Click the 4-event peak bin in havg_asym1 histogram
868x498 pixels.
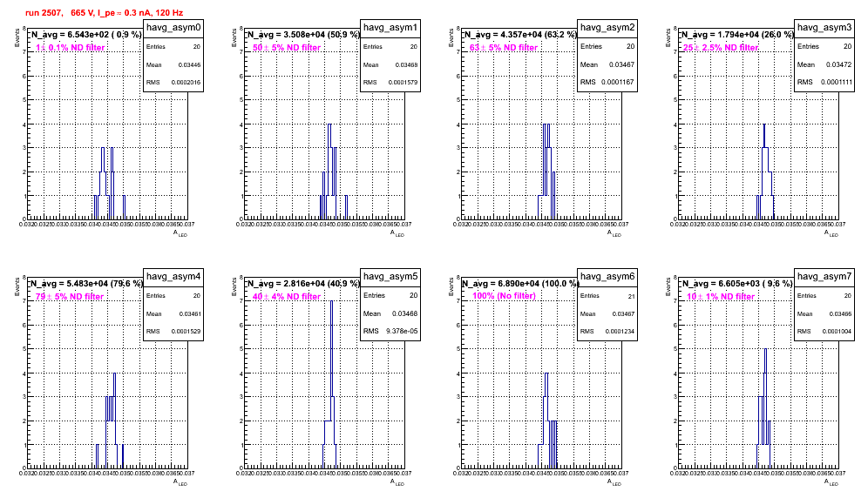329,172
